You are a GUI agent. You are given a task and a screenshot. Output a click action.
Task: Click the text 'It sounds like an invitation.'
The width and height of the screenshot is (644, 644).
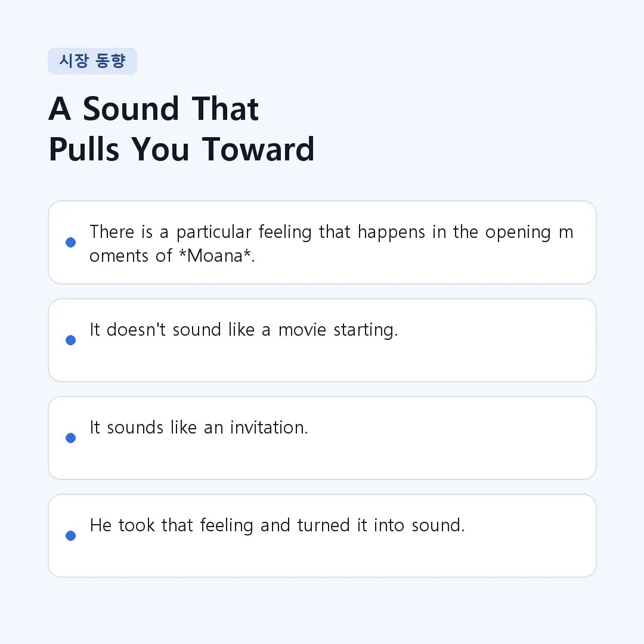(199, 428)
